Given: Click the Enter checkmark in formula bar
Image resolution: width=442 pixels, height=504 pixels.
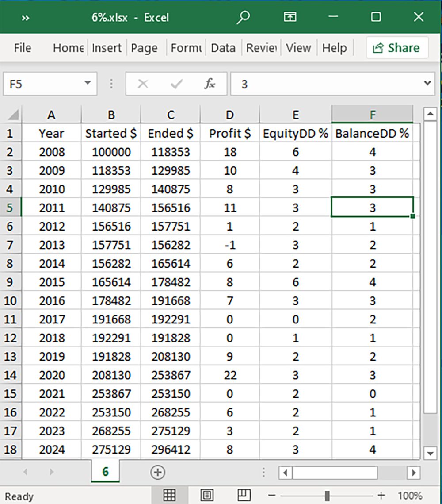Looking at the screenshot, I should tap(177, 84).
